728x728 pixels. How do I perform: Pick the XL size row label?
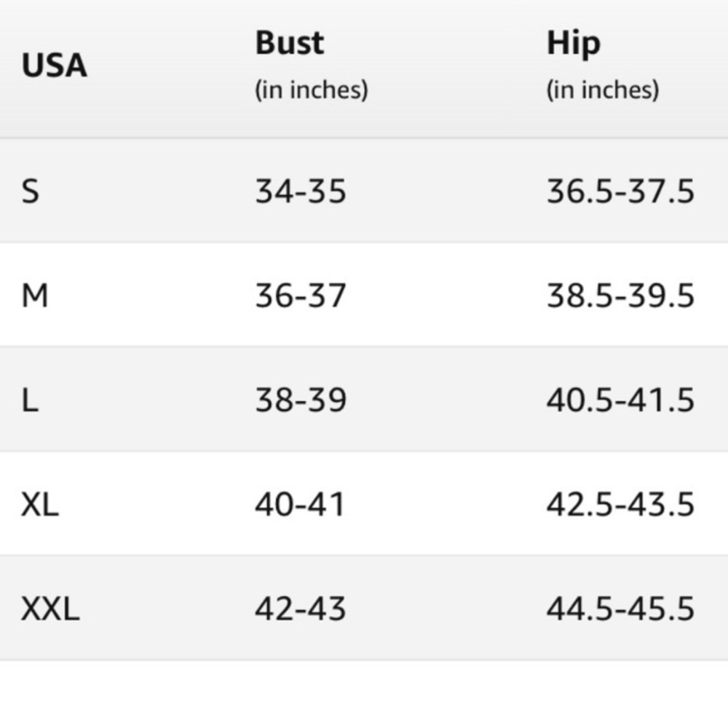[39, 505]
